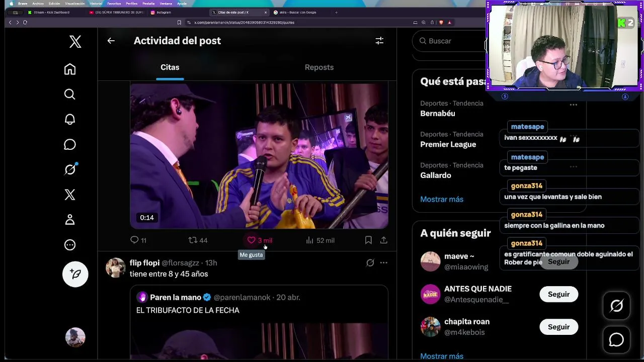This screenshot has width=644, height=362.
Task: Bookmark the video post
Action: point(368,240)
